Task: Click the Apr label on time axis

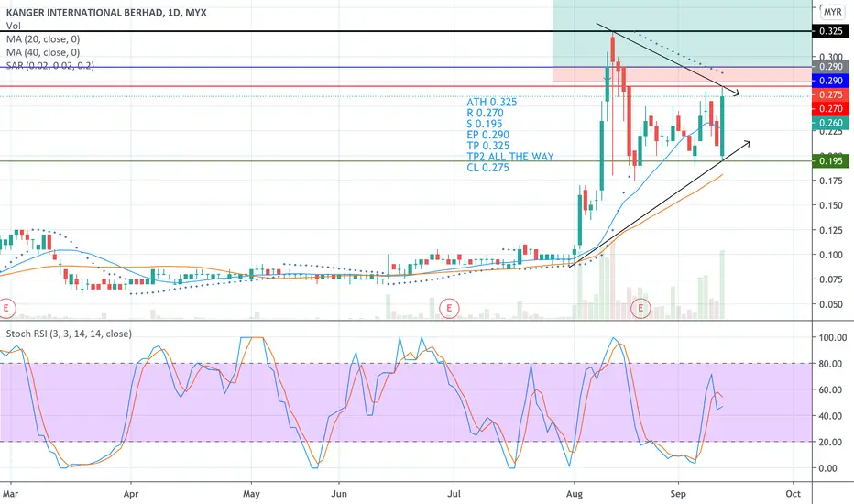Action: tap(131, 494)
